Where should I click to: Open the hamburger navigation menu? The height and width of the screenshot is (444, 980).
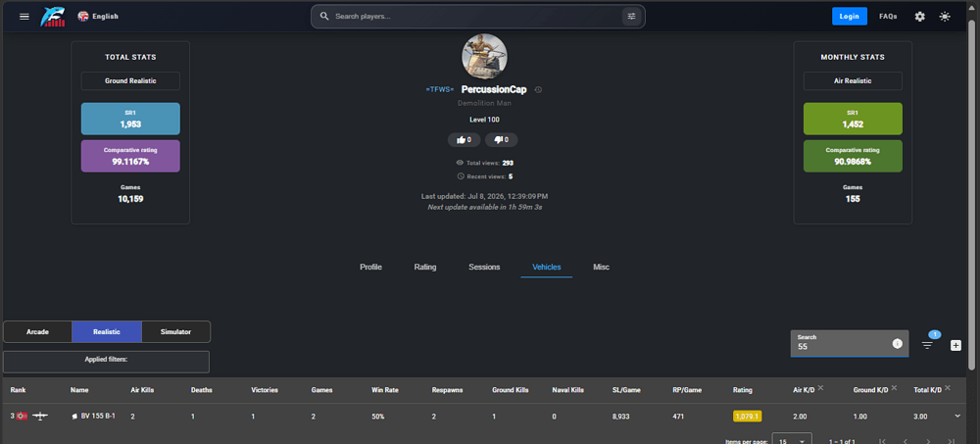point(24,17)
